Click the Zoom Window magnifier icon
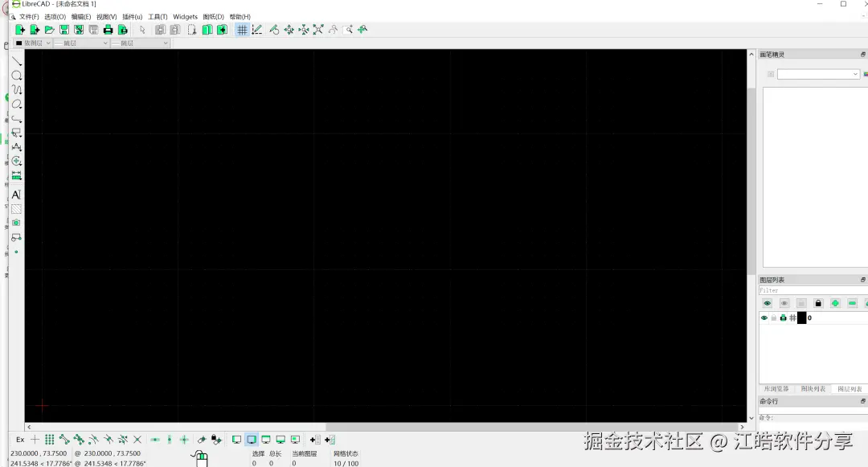 348,30
